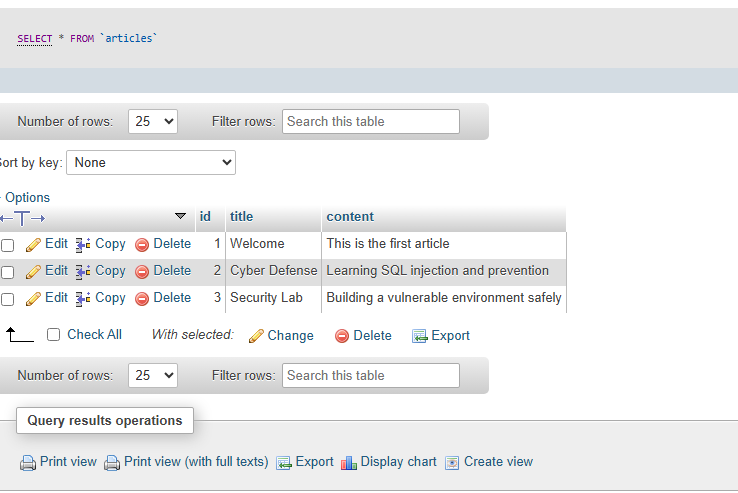The height and width of the screenshot is (493, 738).
Task: Sort by the content column header
Action: click(350, 217)
